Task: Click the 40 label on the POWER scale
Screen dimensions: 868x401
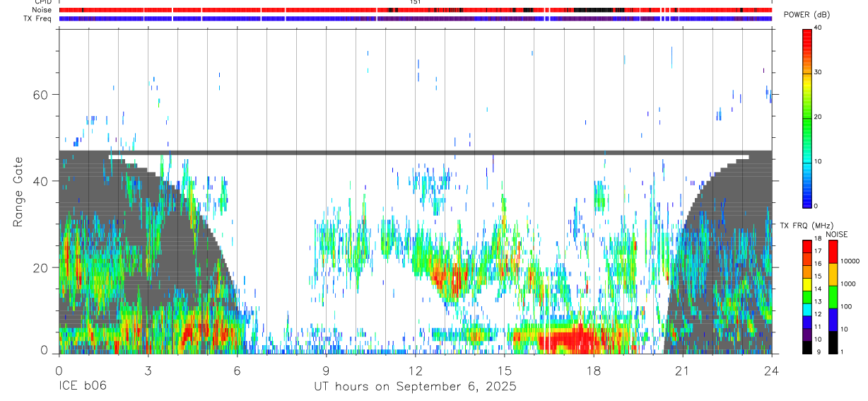Action: coord(818,28)
